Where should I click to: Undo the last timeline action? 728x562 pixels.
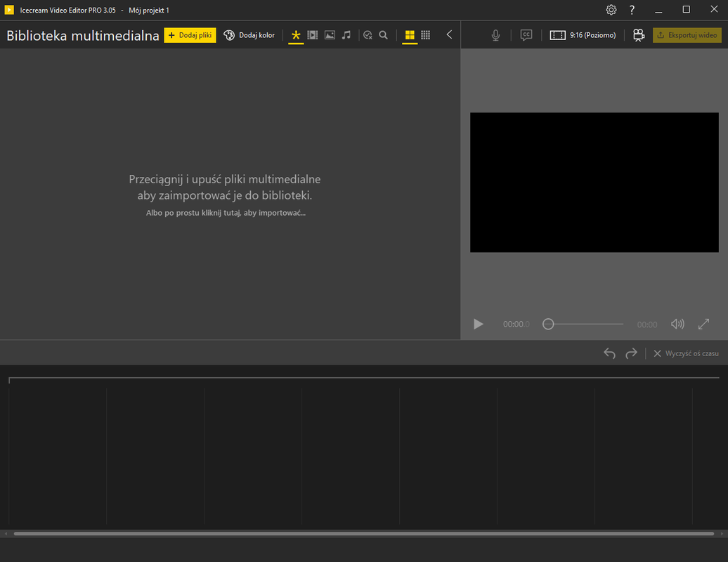point(610,353)
